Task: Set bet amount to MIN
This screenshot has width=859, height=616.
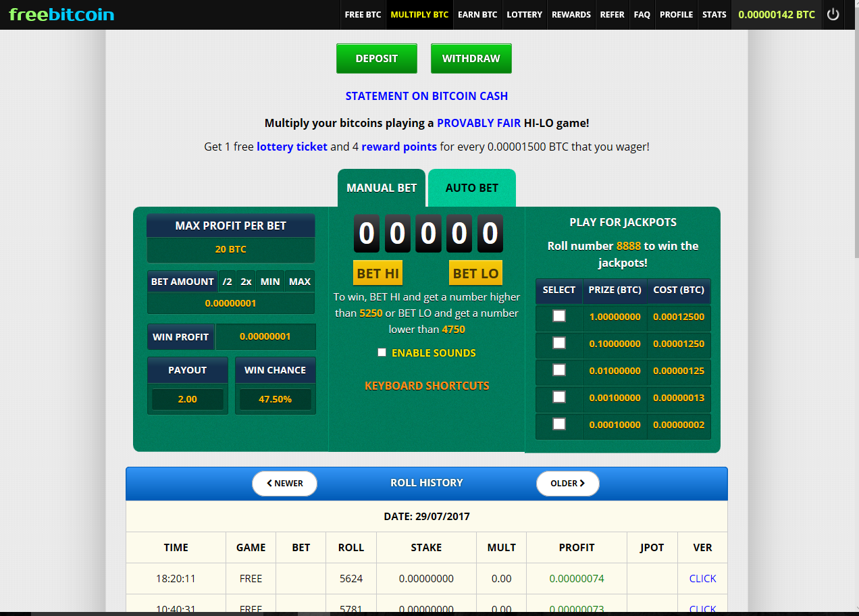Action: pos(270,282)
